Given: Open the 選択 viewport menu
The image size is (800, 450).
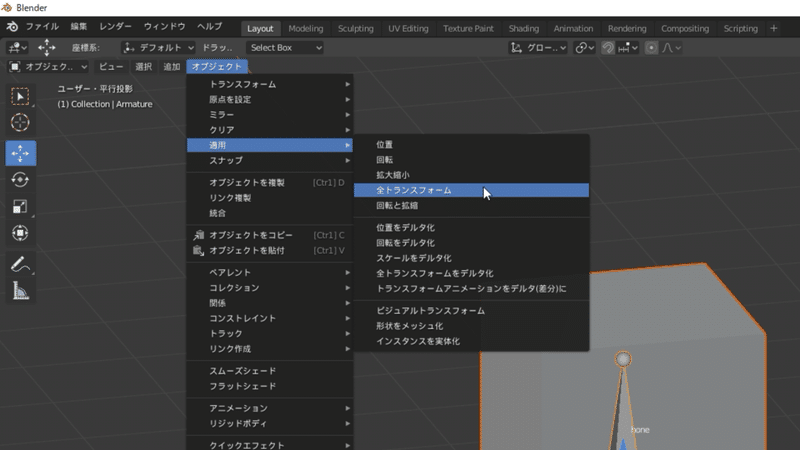Looking at the screenshot, I should [x=143, y=67].
